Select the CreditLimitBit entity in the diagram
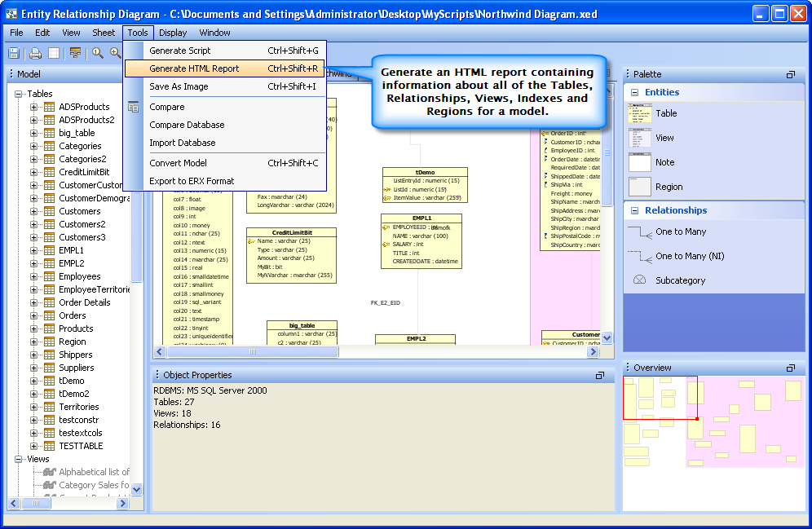The height and width of the screenshot is (529, 812). pos(292,256)
